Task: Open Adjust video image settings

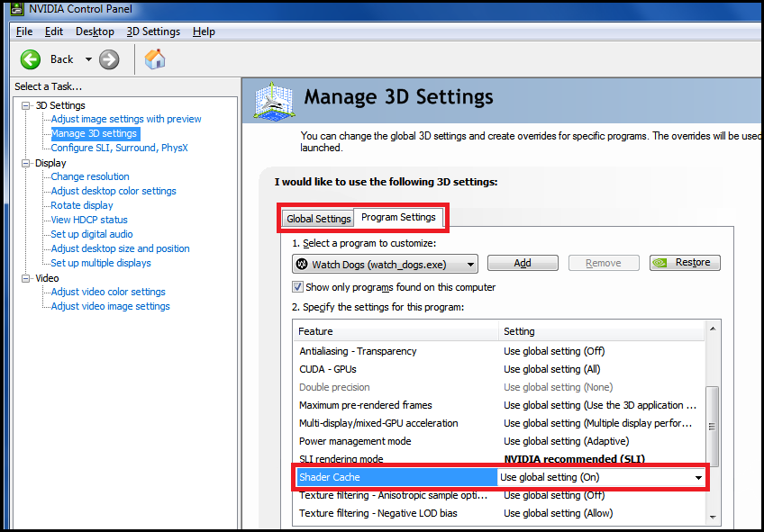Action: point(110,306)
